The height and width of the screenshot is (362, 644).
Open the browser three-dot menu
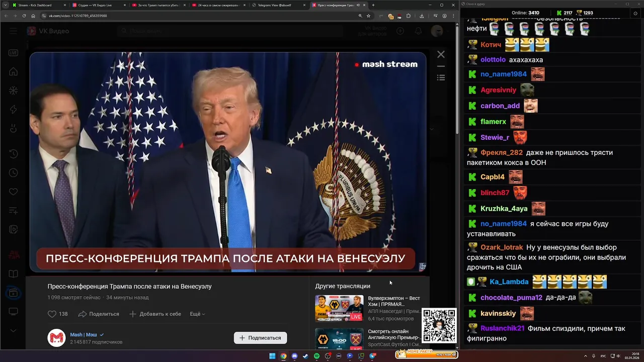[x=453, y=16]
